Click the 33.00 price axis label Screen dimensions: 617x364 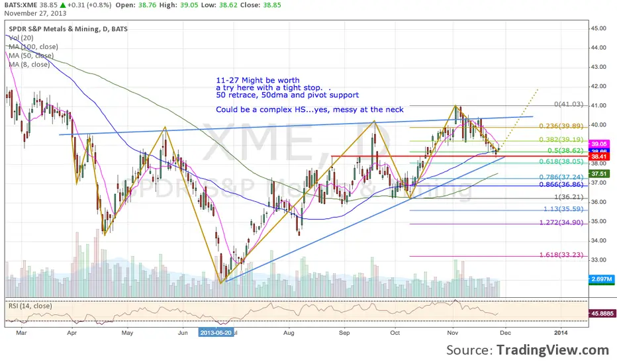click(x=598, y=259)
